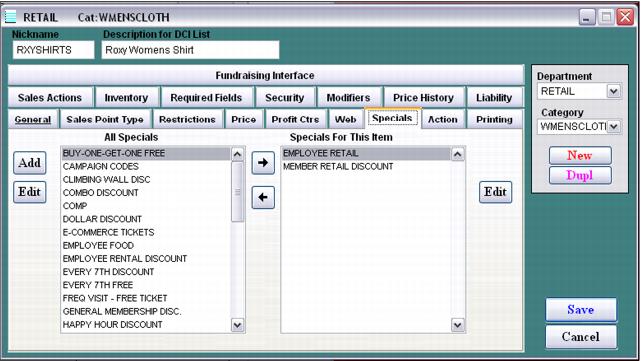Switch to Sales Point Type tab
Viewport: 642px width, 361px height.
click(105, 119)
